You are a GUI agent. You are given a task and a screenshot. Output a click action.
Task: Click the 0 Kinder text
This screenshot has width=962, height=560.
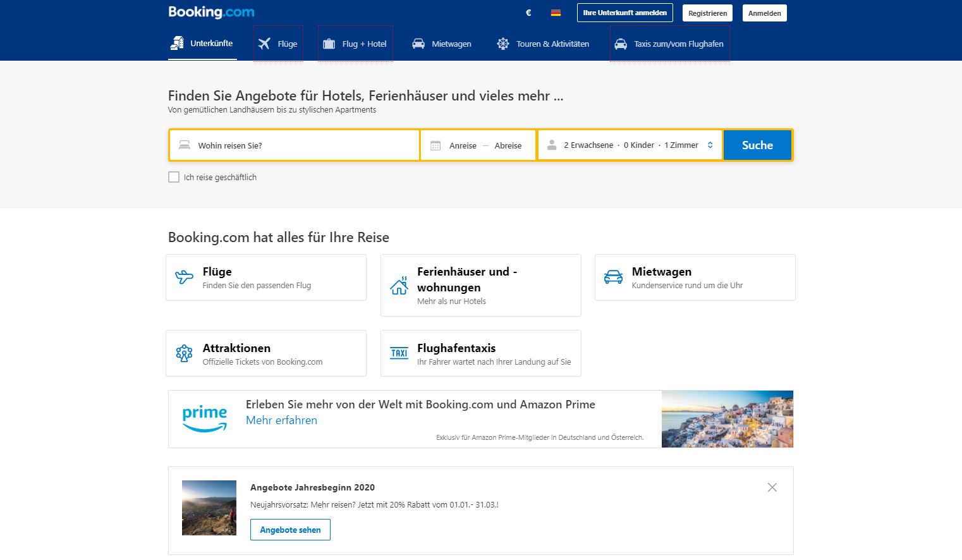pyautogui.click(x=639, y=145)
